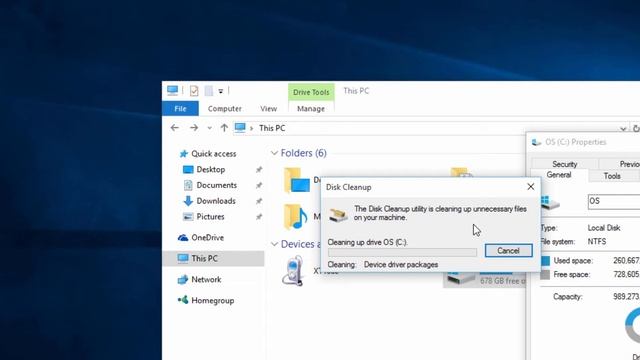The image size is (640, 360).
Task: Click the This PC title bar icon
Action: [172, 90]
